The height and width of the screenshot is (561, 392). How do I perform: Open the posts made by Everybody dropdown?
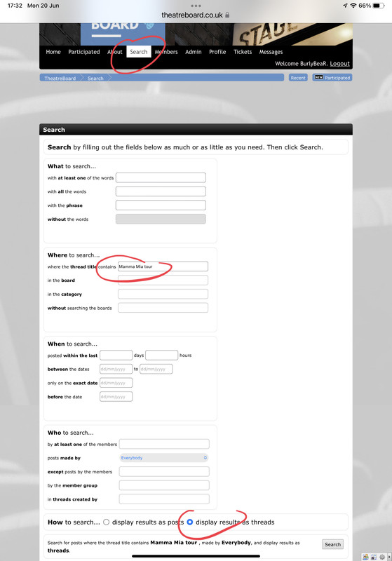pyautogui.click(x=164, y=458)
